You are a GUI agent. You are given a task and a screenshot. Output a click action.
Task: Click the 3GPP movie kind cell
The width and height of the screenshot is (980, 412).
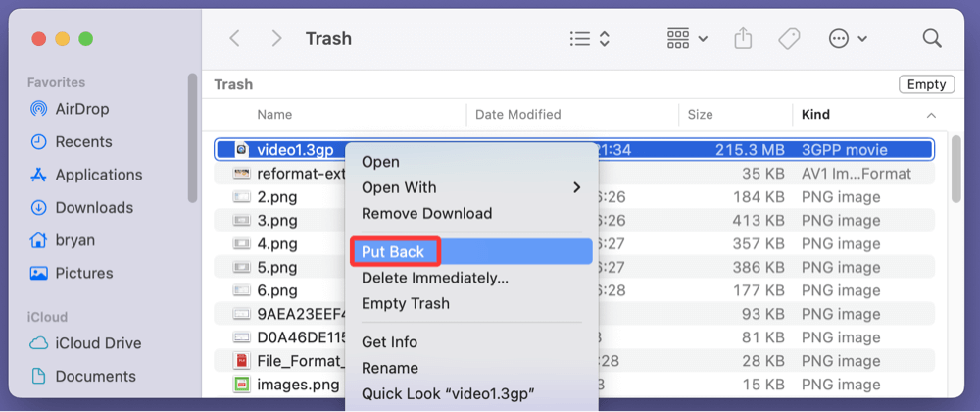point(845,150)
